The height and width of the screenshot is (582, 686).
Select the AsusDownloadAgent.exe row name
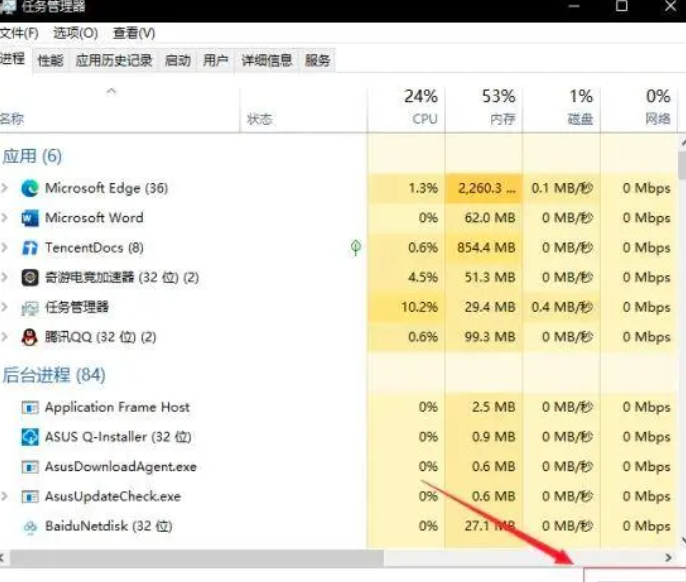pyautogui.click(x=121, y=467)
